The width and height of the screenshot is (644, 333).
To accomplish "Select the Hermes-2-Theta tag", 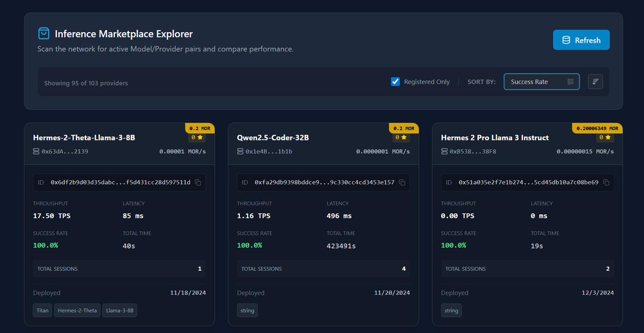I will point(77,310).
